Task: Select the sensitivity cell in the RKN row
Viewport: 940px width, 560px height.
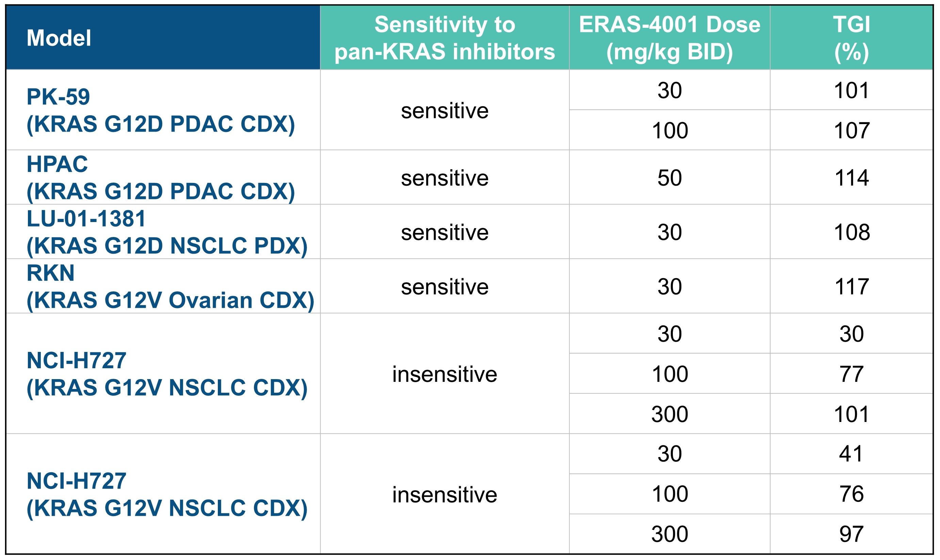Action: [x=444, y=286]
